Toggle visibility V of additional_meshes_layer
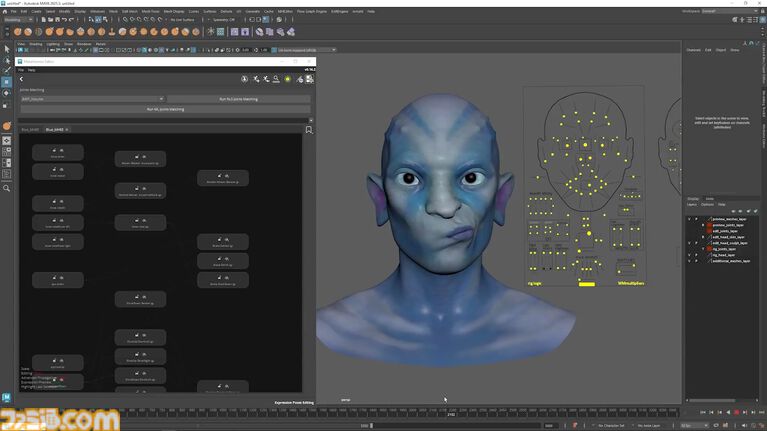Viewport: 767px width, 431px height. [x=690, y=261]
